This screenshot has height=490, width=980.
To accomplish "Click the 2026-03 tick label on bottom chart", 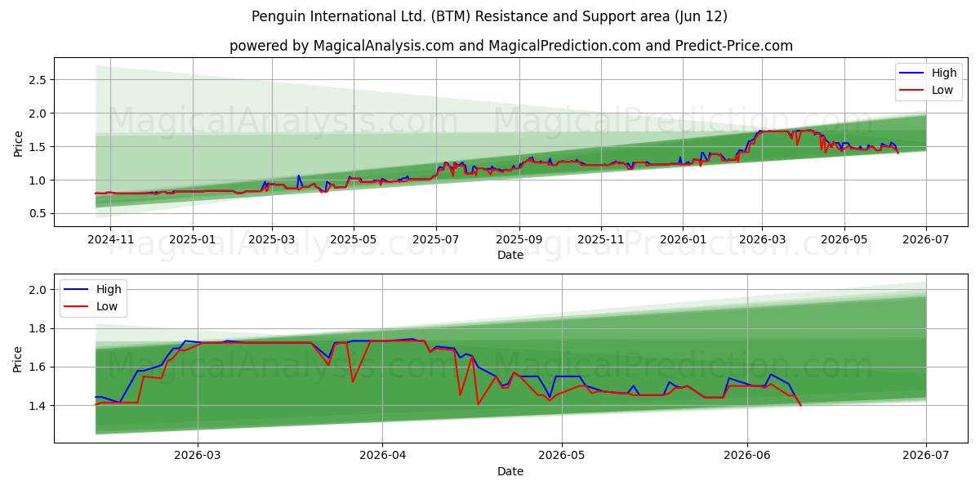I will (198, 457).
